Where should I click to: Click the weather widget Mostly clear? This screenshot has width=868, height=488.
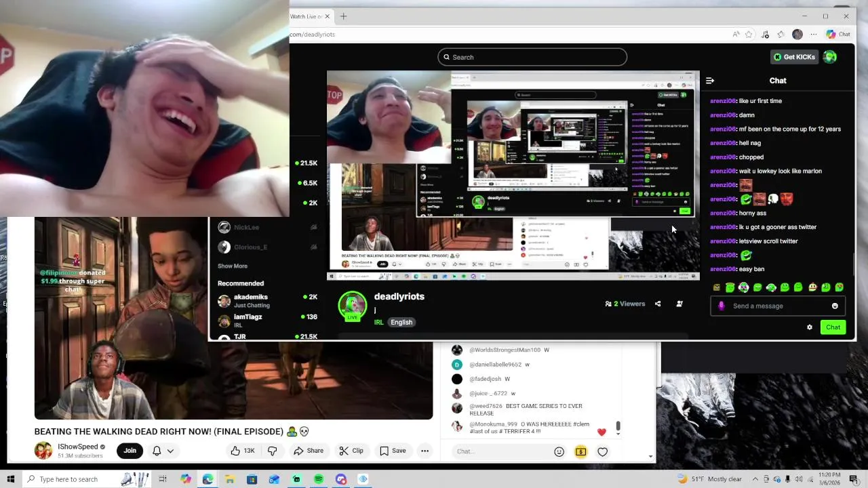click(710, 479)
